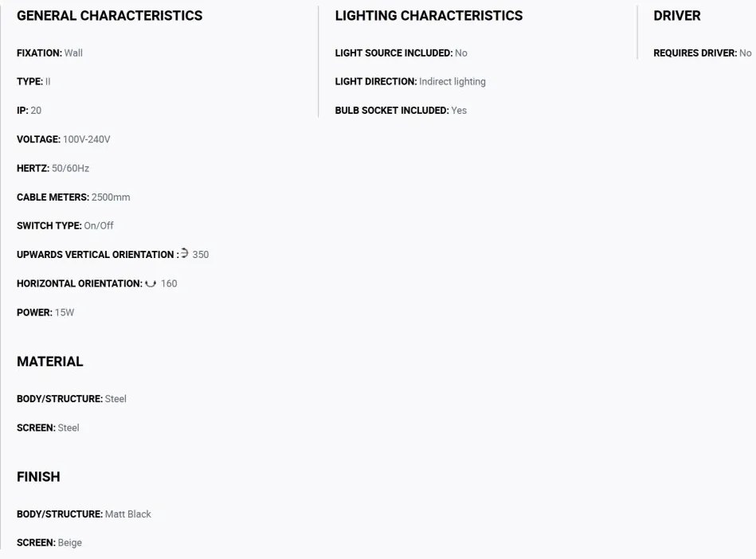Click the Switch Type On/Off entry
Screen dimensions: 756x559
(x=65, y=225)
